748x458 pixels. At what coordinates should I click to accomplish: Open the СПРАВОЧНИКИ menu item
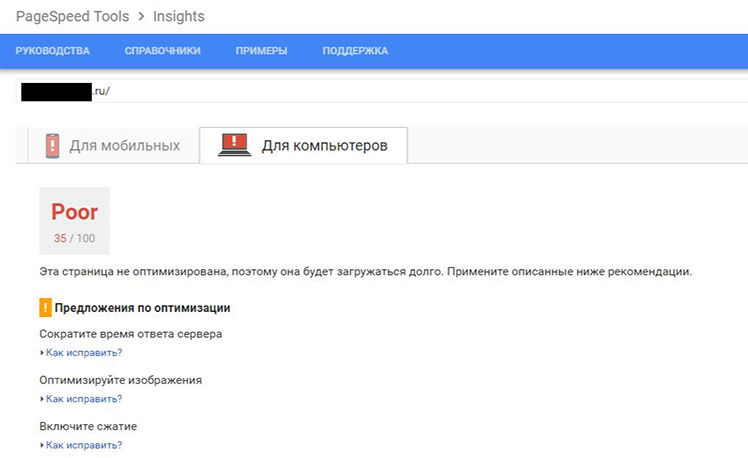[163, 51]
